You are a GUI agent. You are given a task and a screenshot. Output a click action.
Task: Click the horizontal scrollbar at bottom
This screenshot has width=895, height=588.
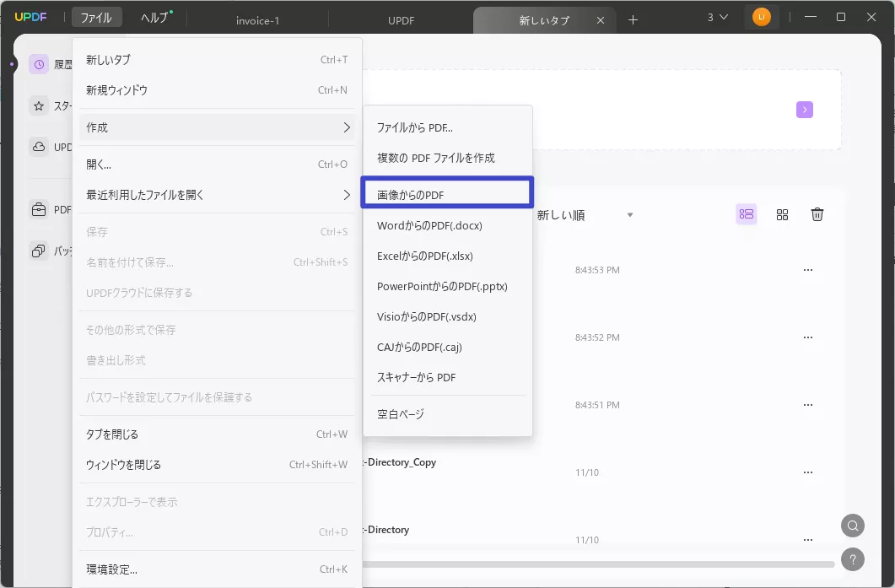click(598, 564)
